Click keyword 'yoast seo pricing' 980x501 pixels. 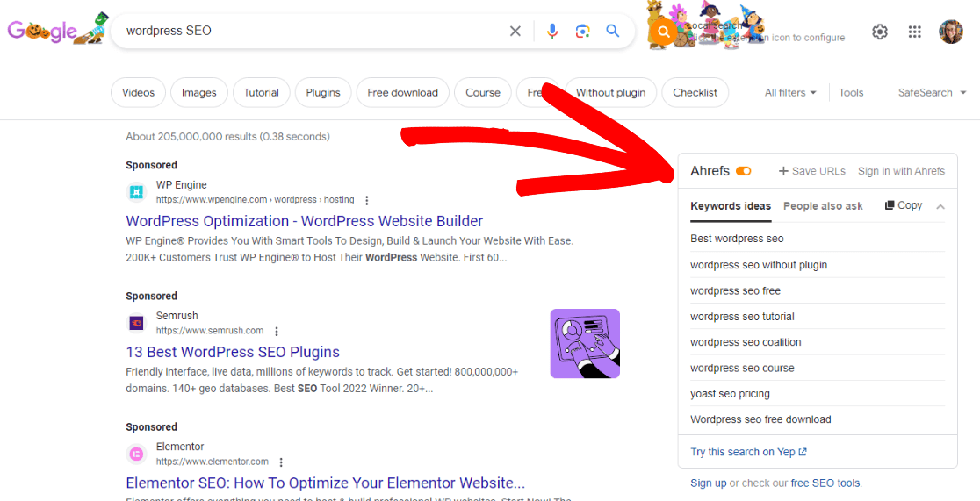click(x=730, y=394)
